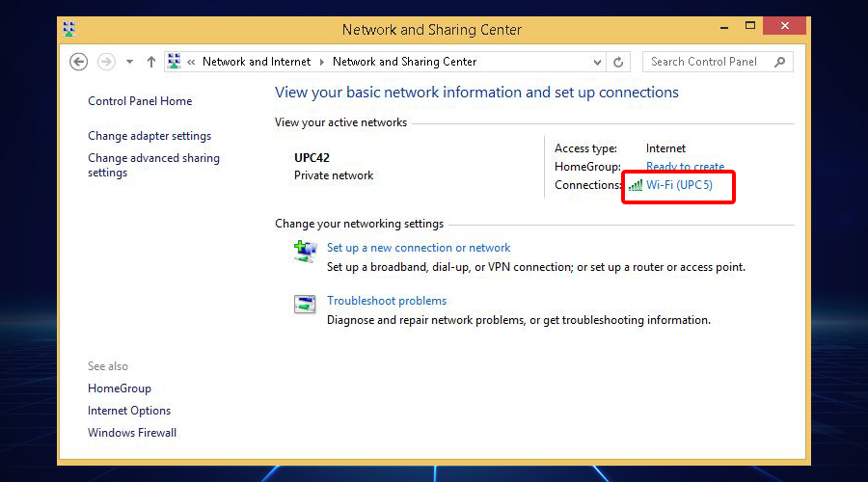Click the Internet access type value

665,148
